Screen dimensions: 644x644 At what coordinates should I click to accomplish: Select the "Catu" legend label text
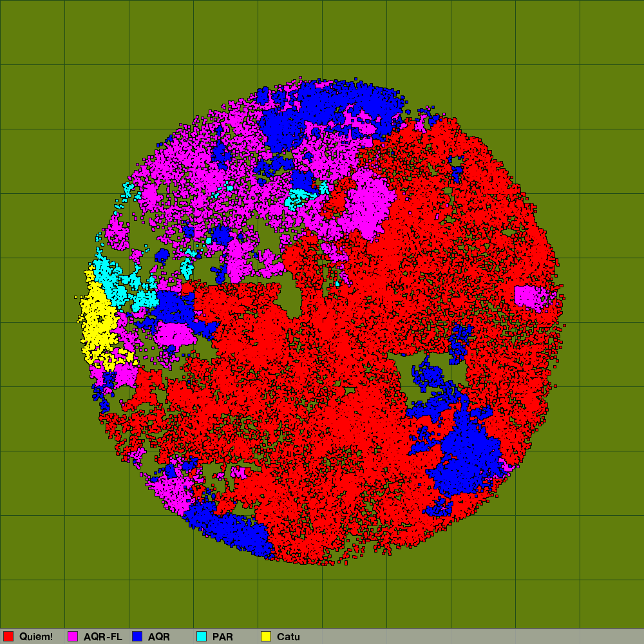(288, 636)
